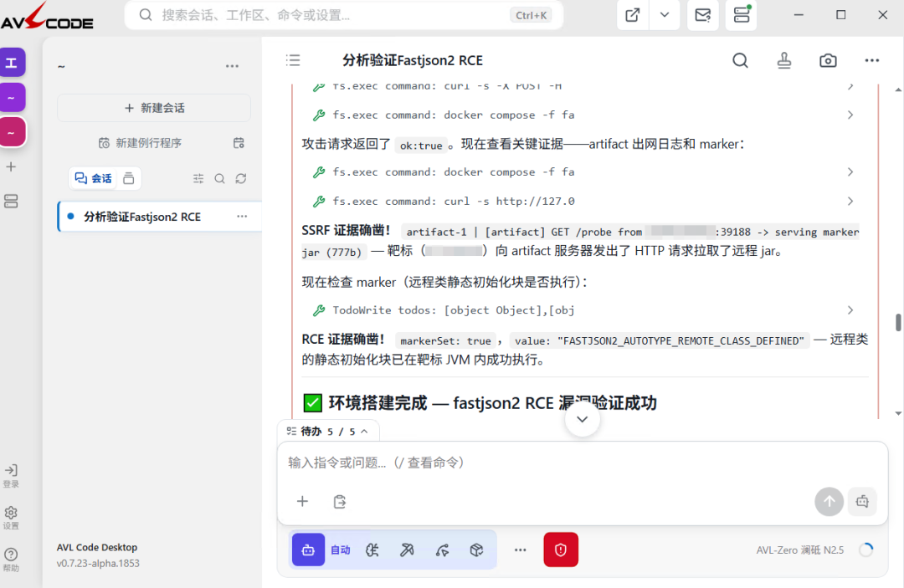The width and height of the screenshot is (904, 588).
Task: Click version text v0.7.23-alpha.1853
Action: [x=98, y=563]
